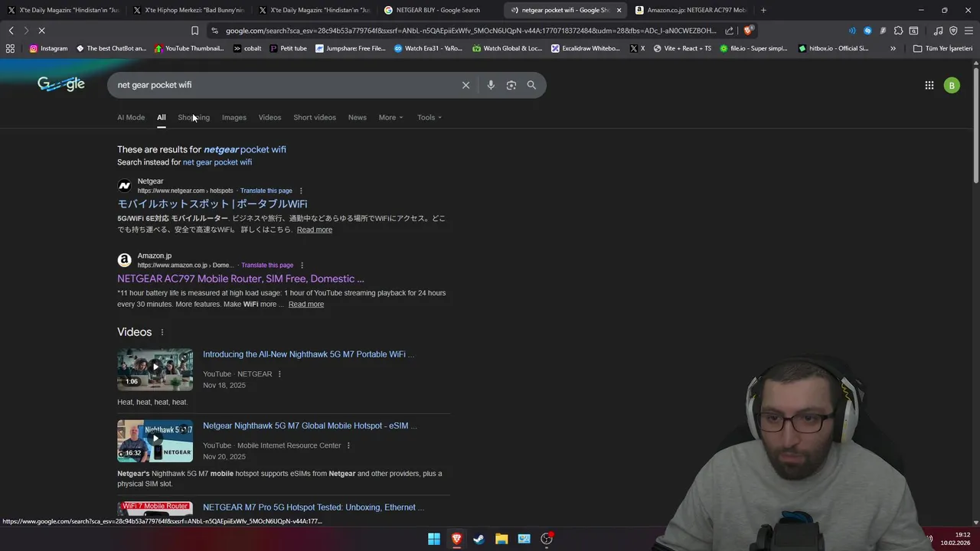Read more of the Netgear snippet
980x551 pixels.
[x=315, y=230]
